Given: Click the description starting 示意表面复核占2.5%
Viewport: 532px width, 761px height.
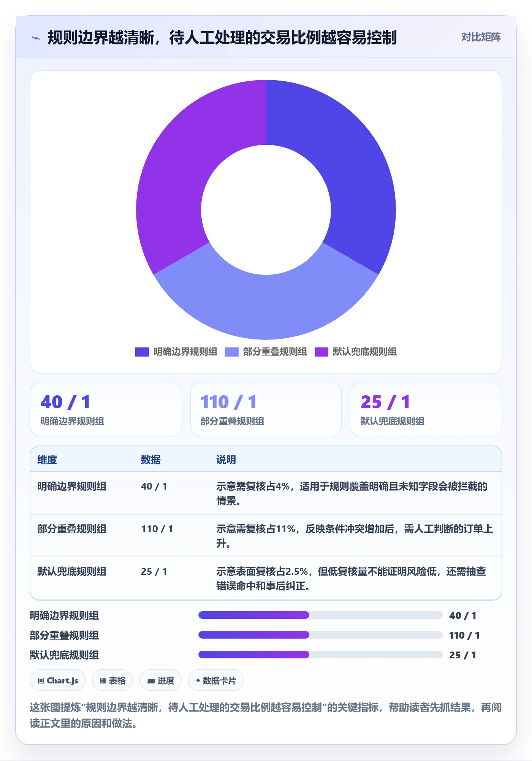Looking at the screenshot, I should 351,579.
